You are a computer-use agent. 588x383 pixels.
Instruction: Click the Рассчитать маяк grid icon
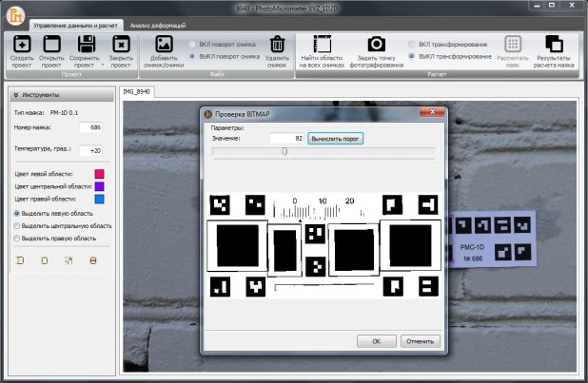[513, 45]
